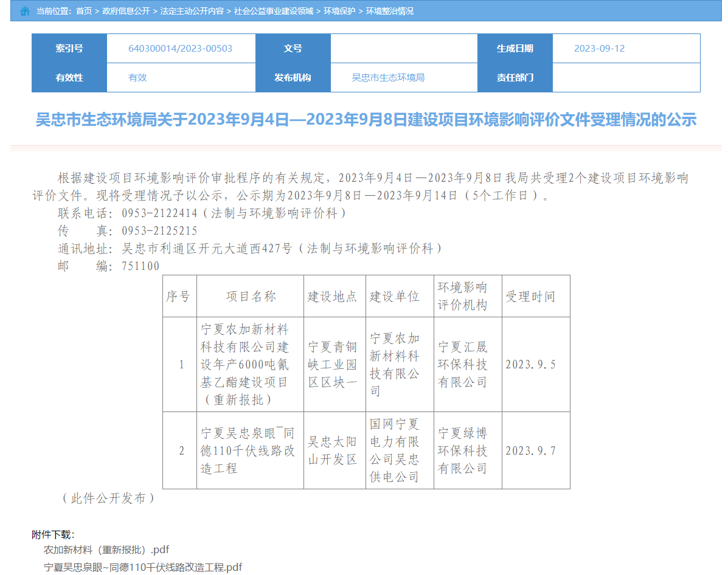Open the 政府信息公开 breadcrumb link
This screenshot has height=575, width=728.
[x=127, y=11]
